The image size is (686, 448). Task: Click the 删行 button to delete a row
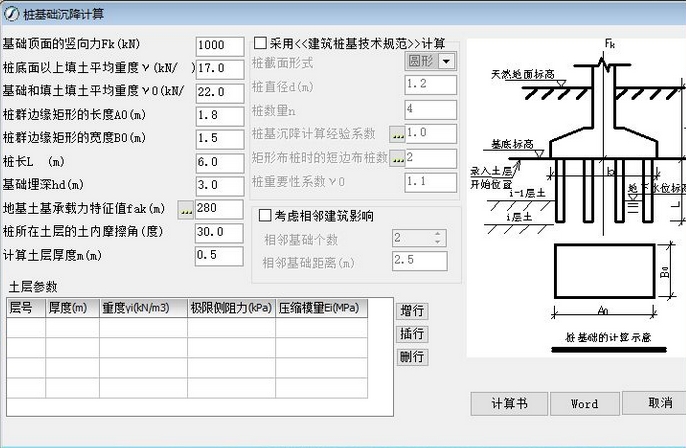pos(412,357)
